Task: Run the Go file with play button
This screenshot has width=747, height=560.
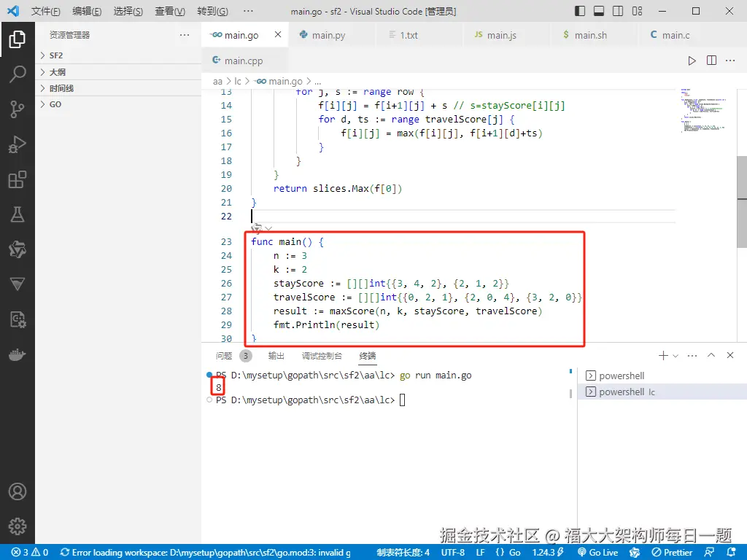Action: (x=692, y=61)
